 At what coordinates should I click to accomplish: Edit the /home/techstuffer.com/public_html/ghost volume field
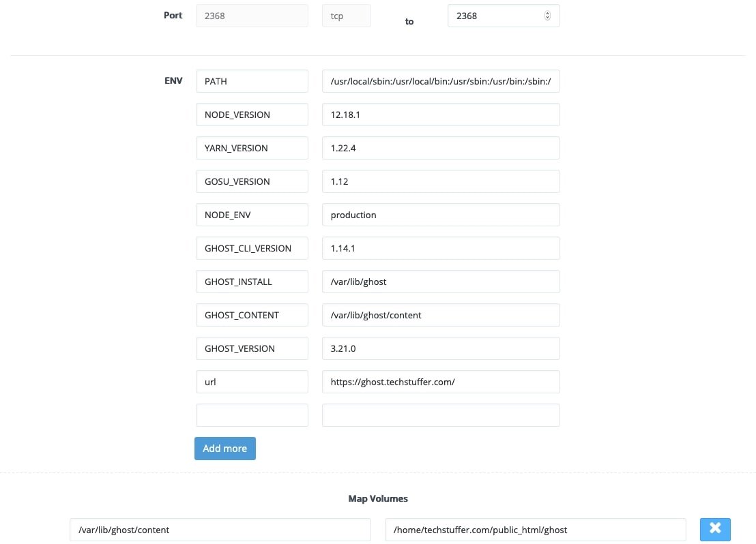point(535,530)
